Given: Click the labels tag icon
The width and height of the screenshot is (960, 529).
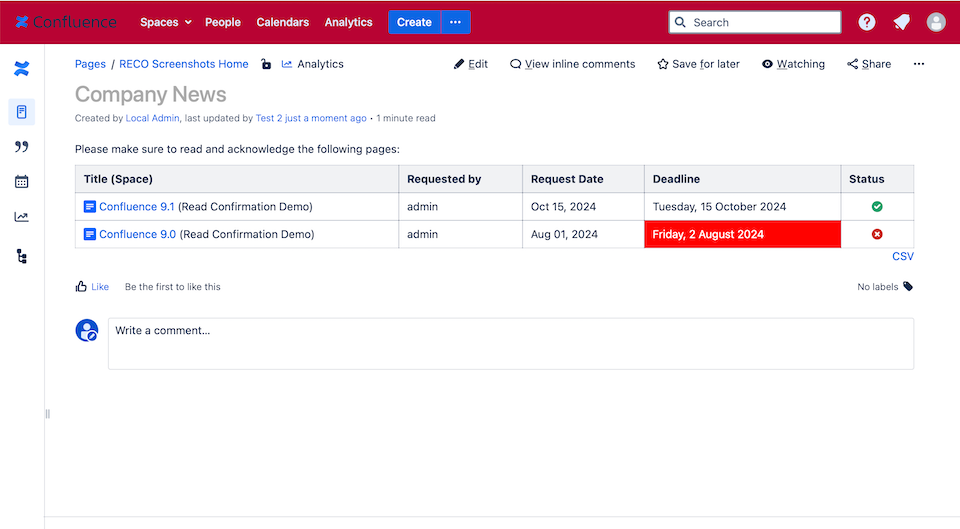Looking at the screenshot, I should click(908, 286).
